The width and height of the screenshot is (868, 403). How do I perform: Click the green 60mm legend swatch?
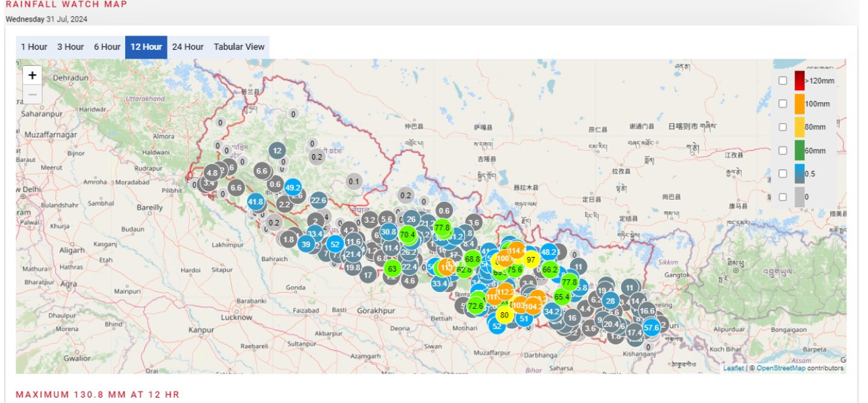pyautogui.click(x=799, y=151)
